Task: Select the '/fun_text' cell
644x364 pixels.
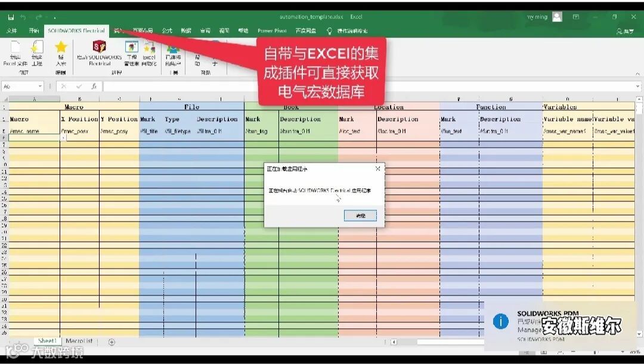Action: pyautogui.click(x=459, y=131)
